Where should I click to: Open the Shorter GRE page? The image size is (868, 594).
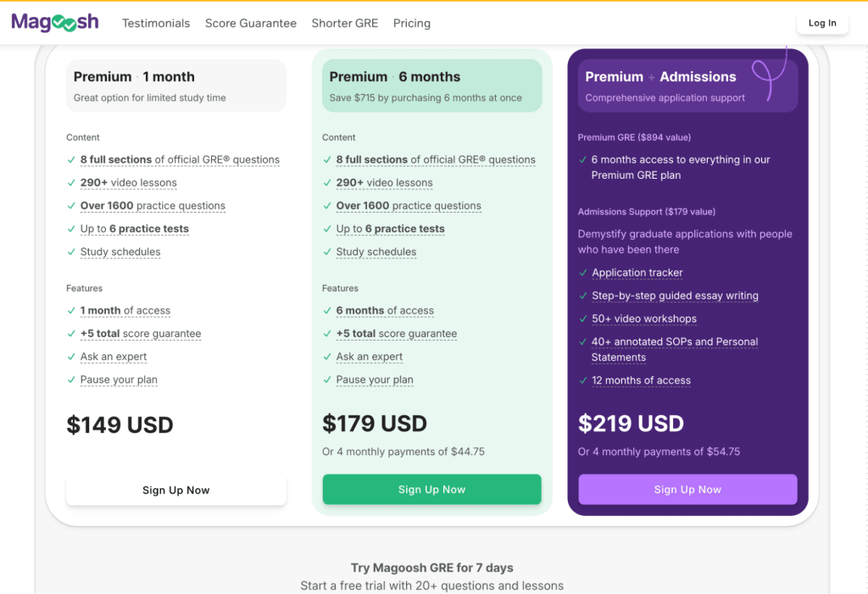(344, 23)
